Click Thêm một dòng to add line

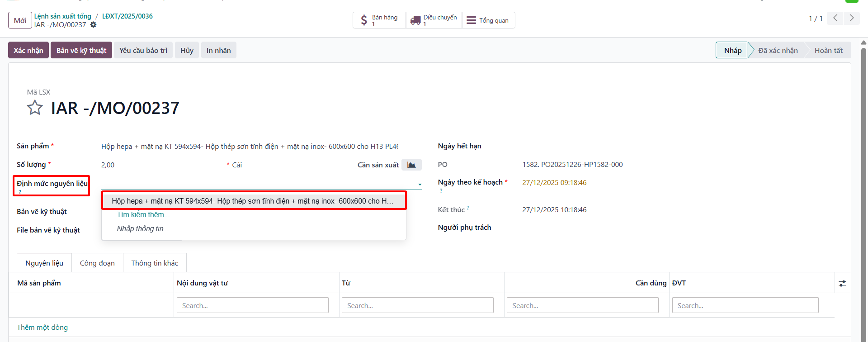[42, 327]
